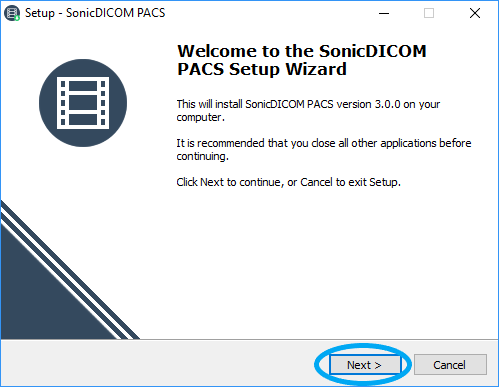Click the 'SonicDICOM PACS' name in install sentence
The height and width of the screenshot is (387, 499).
[289, 104]
